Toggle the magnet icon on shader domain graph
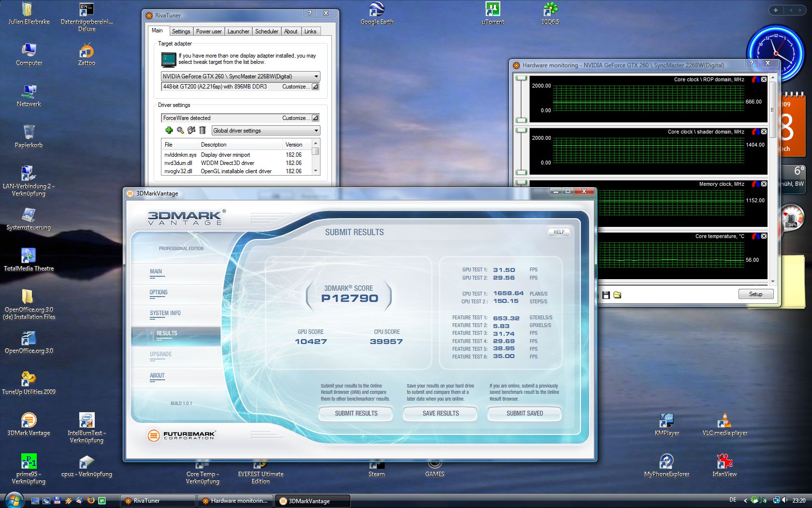Image resolution: width=812 pixels, height=508 pixels. (755, 132)
